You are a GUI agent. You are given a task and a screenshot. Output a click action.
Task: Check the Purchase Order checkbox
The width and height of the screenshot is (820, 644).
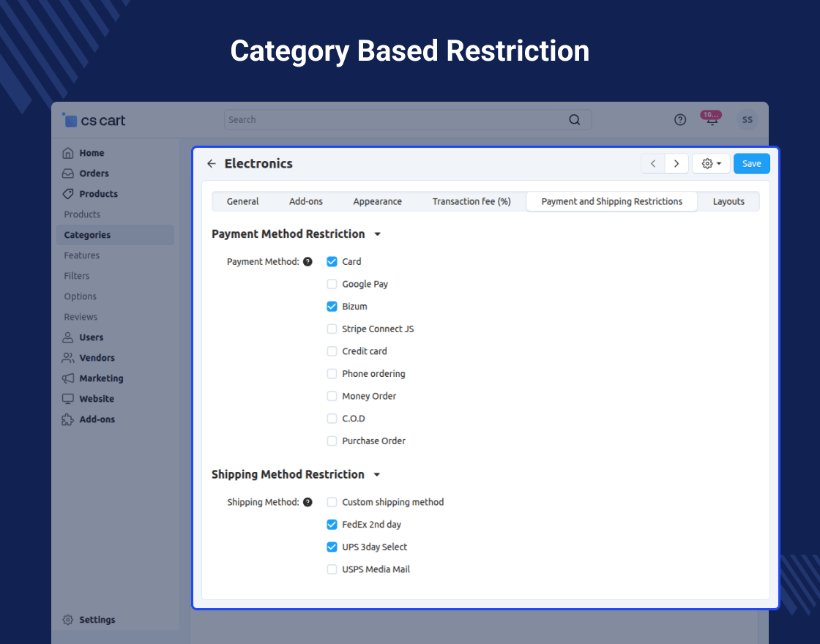332,441
